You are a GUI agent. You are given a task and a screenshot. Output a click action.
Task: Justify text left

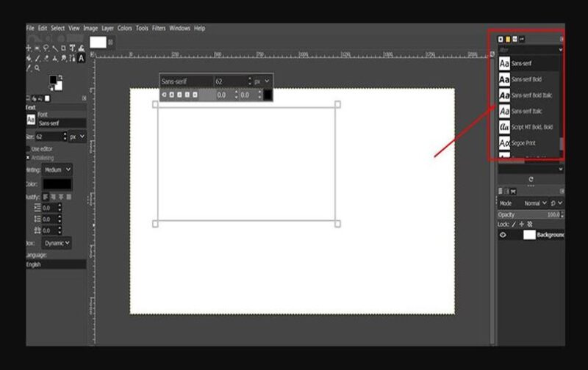click(x=46, y=197)
